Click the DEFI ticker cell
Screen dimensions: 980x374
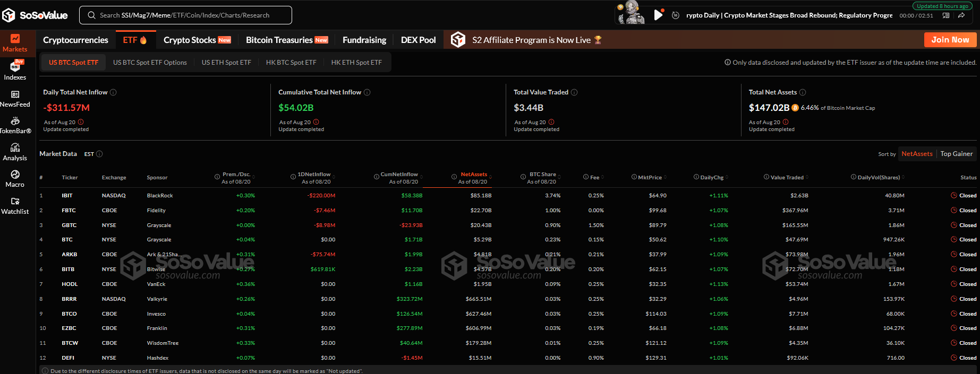click(x=68, y=358)
